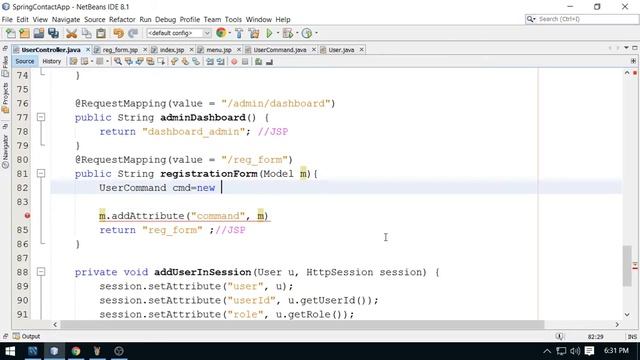Image resolution: width=640 pixels, height=360 pixels.
Task: Open the Files side panel
Action: point(5,66)
